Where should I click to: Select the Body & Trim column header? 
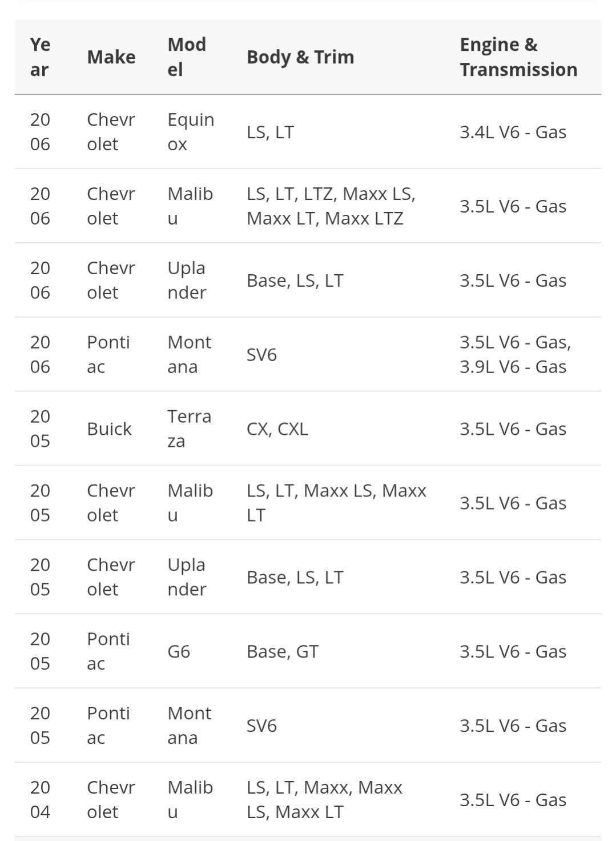[x=300, y=57]
